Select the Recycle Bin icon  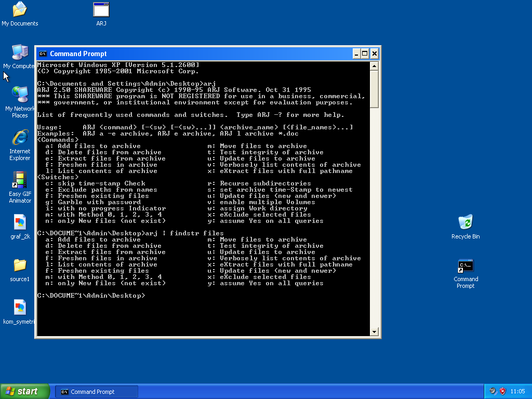(465, 227)
